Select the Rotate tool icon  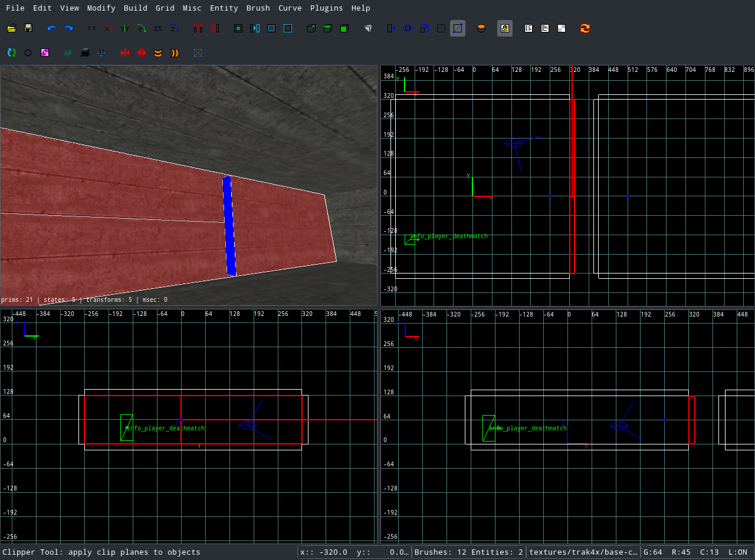(408, 28)
